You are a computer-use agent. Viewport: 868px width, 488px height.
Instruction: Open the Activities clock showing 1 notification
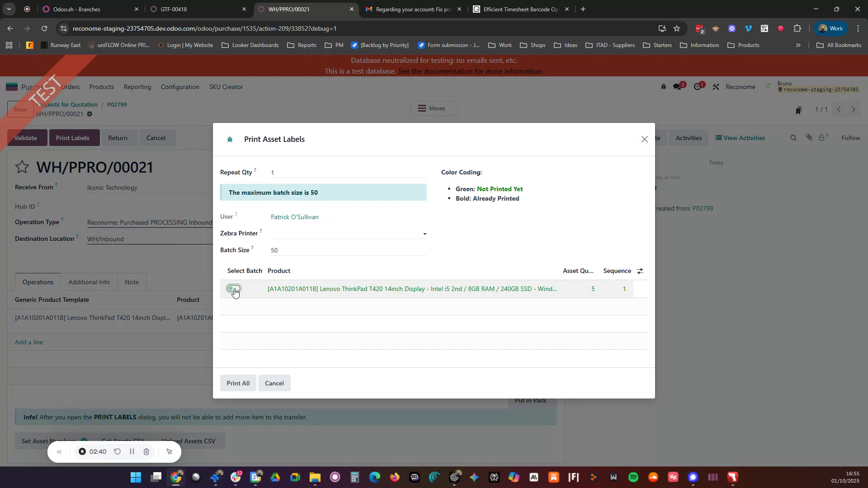click(698, 86)
